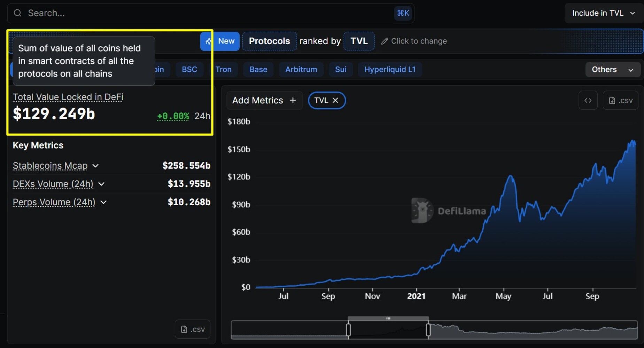Select the Tron chain tab
Image resolution: width=644 pixels, height=348 pixels.
coord(223,69)
